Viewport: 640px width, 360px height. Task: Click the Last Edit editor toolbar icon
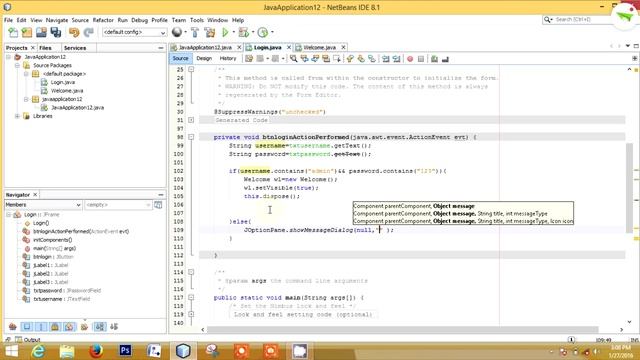pyautogui.click(x=249, y=59)
